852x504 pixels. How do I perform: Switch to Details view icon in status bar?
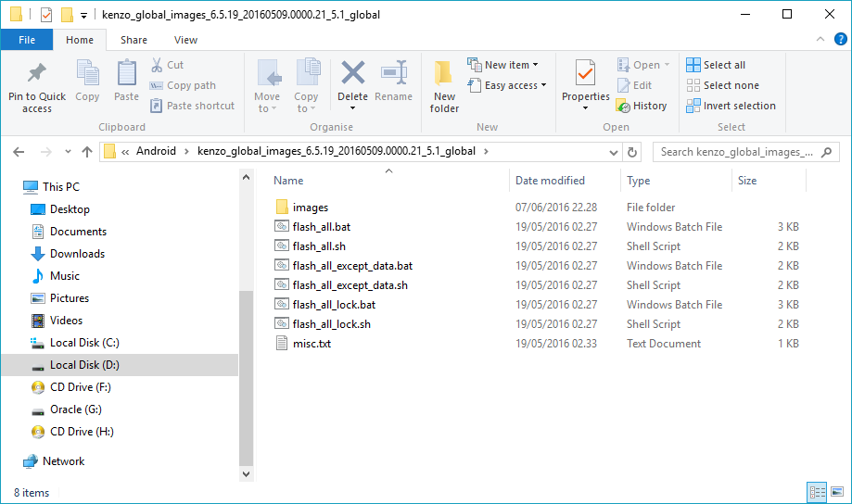pos(817,492)
